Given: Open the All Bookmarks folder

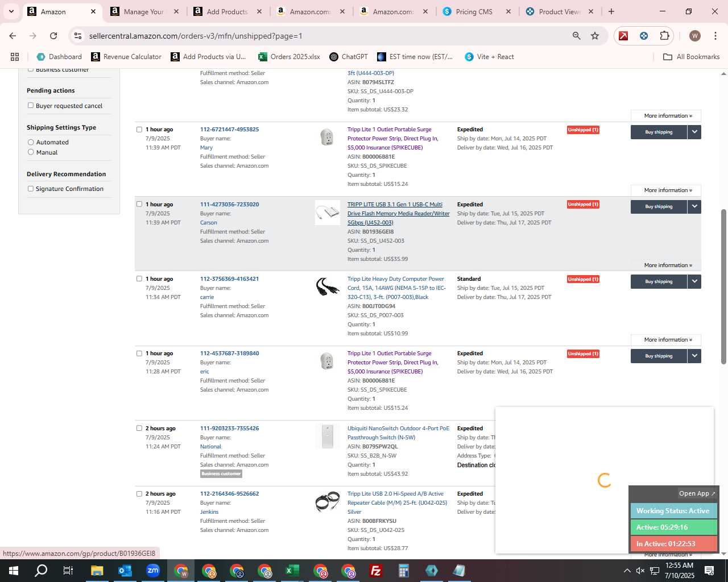Looking at the screenshot, I should (x=692, y=57).
